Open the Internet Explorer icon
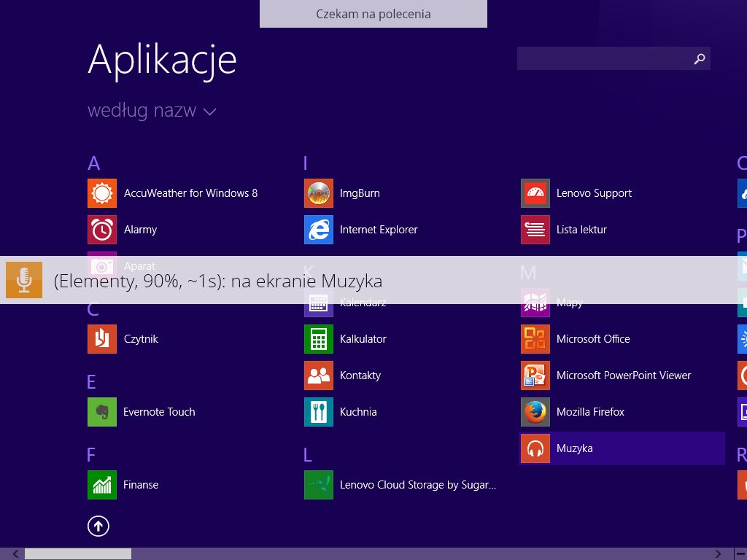The height and width of the screenshot is (560, 747). point(319,230)
